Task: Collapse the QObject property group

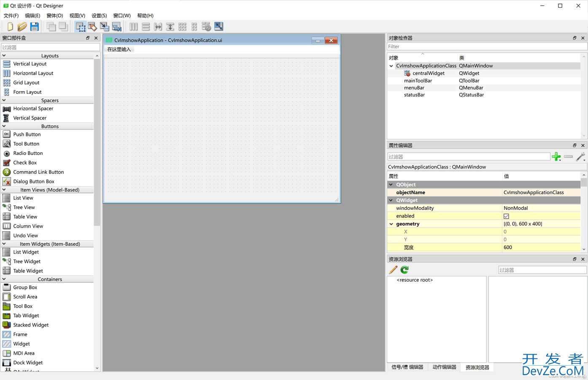Action: pos(391,185)
